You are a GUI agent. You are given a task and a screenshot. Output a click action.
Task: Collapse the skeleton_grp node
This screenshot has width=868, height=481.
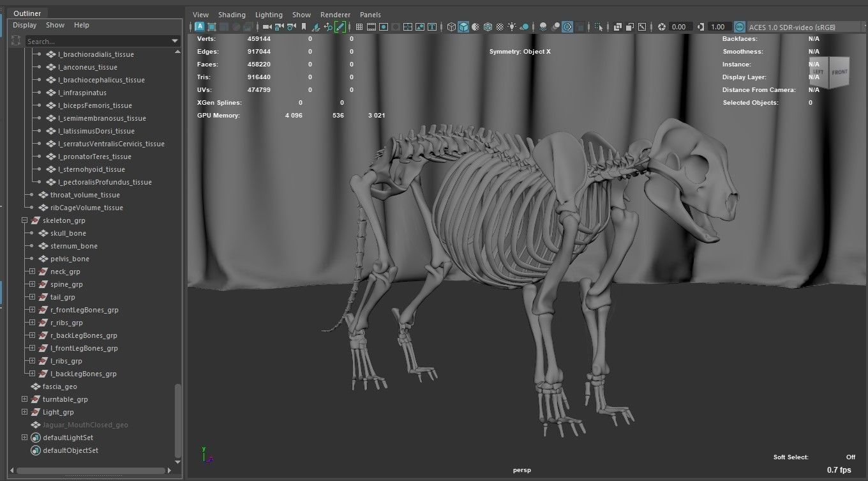(x=25, y=220)
